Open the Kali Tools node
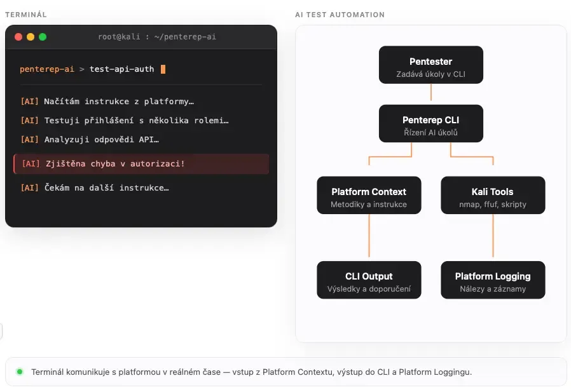The image size is (571, 392). pos(493,195)
